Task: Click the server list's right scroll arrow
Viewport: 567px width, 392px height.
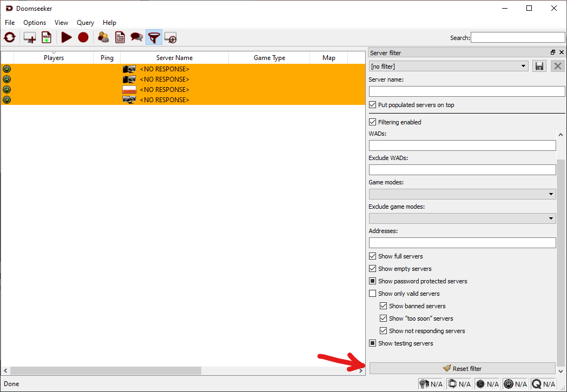Action: 360,371
